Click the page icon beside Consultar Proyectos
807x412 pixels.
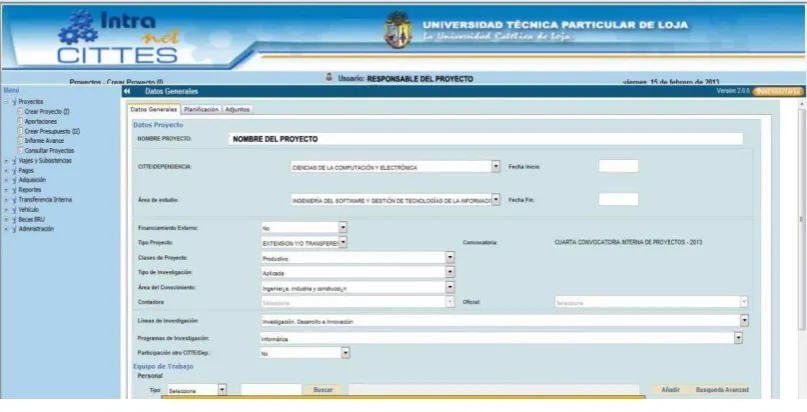click(x=21, y=151)
